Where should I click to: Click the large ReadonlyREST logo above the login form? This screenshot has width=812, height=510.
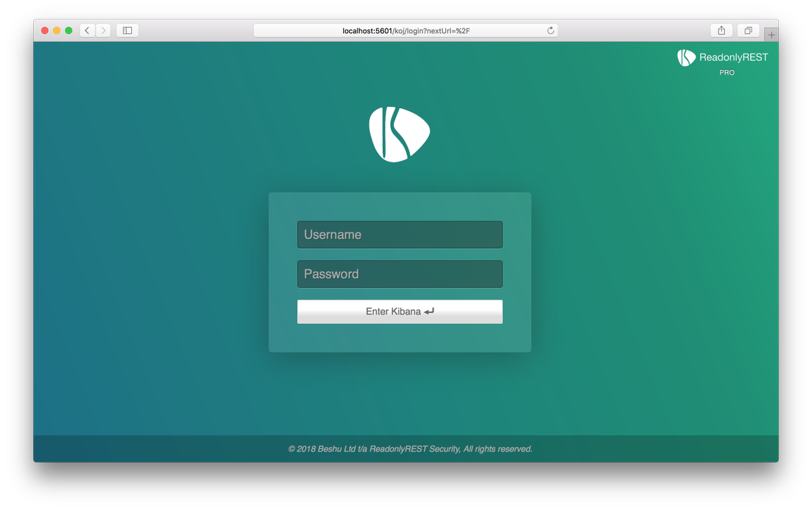[x=399, y=134]
